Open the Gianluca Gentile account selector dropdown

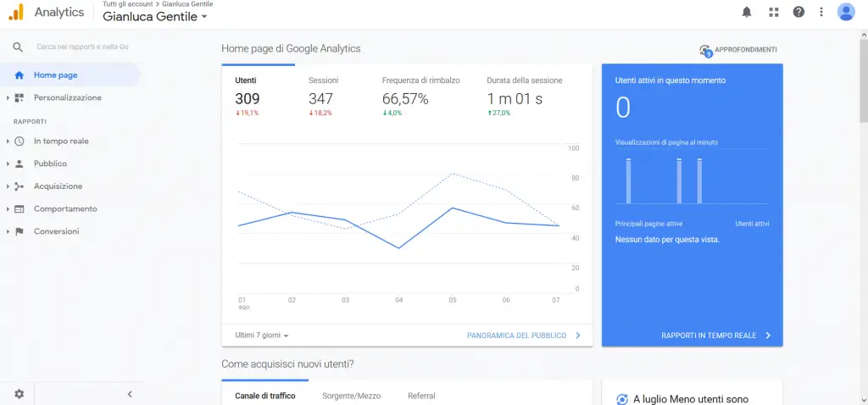[x=155, y=17]
